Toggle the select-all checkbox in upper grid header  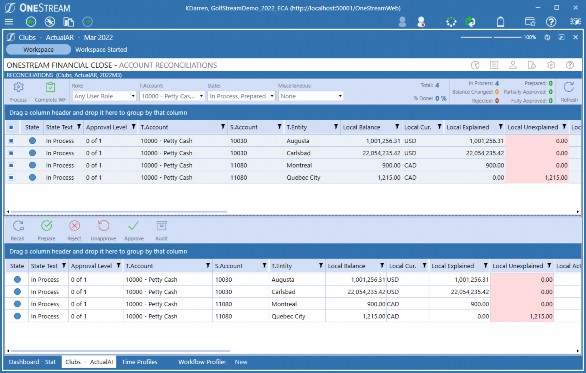[x=11, y=127]
